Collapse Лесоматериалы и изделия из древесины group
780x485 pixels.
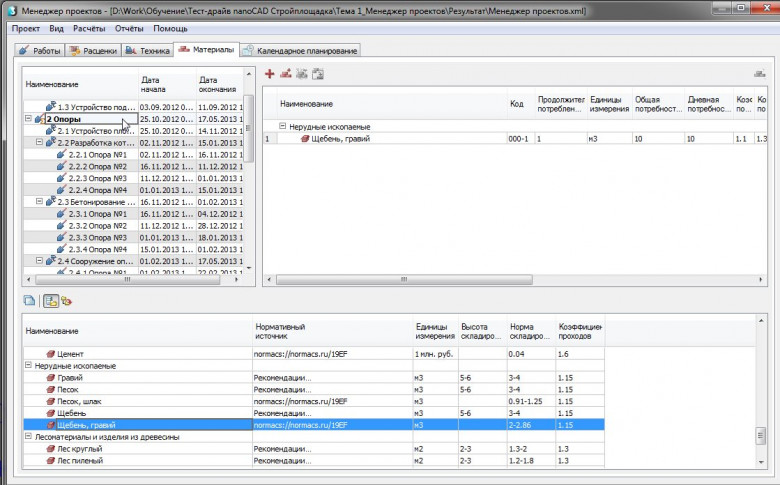tap(28, 437)
